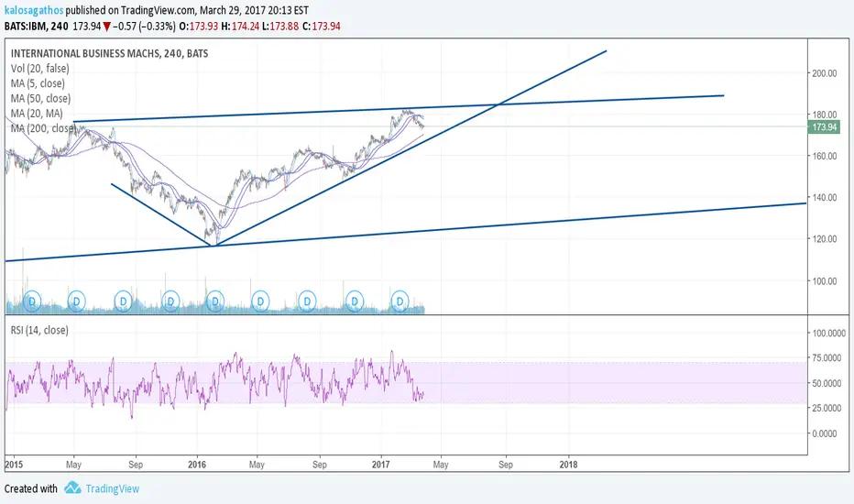Click the August 2016 dividend D marker
This screenshot has width=854, height=504.
307,301
